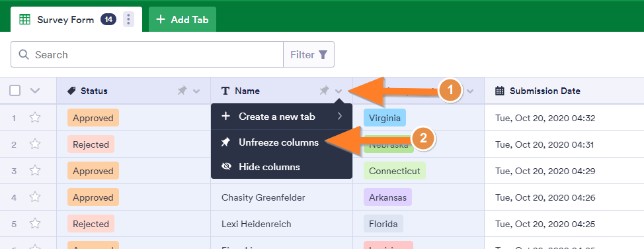Focus the Search input field
Image resolution: width=644 pixels, height=249 pixels.
147,54
